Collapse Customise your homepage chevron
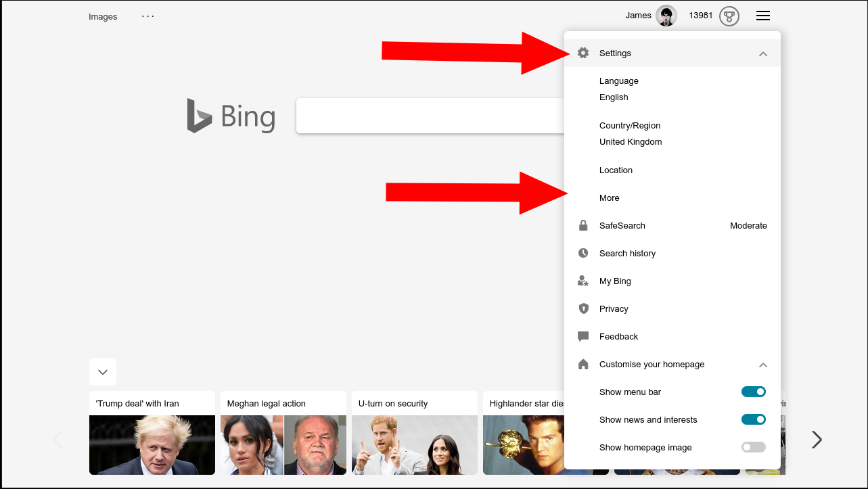The image size is (868, 489). click(x=763, y=365)
